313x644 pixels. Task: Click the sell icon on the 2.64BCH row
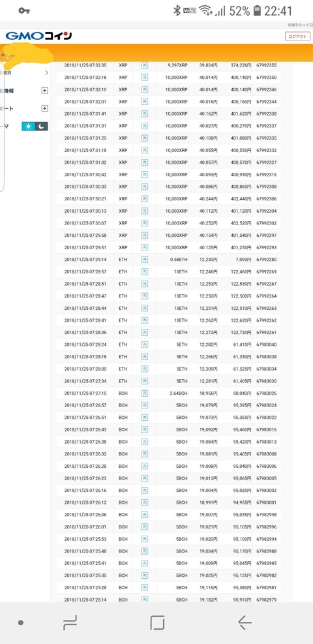(144, 393)
